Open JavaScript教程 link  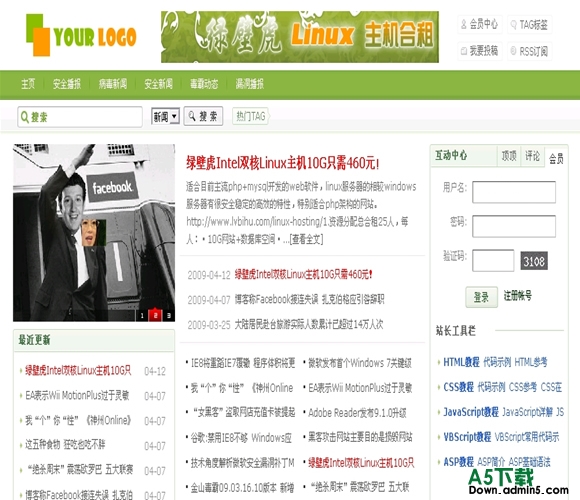(471, 412)
